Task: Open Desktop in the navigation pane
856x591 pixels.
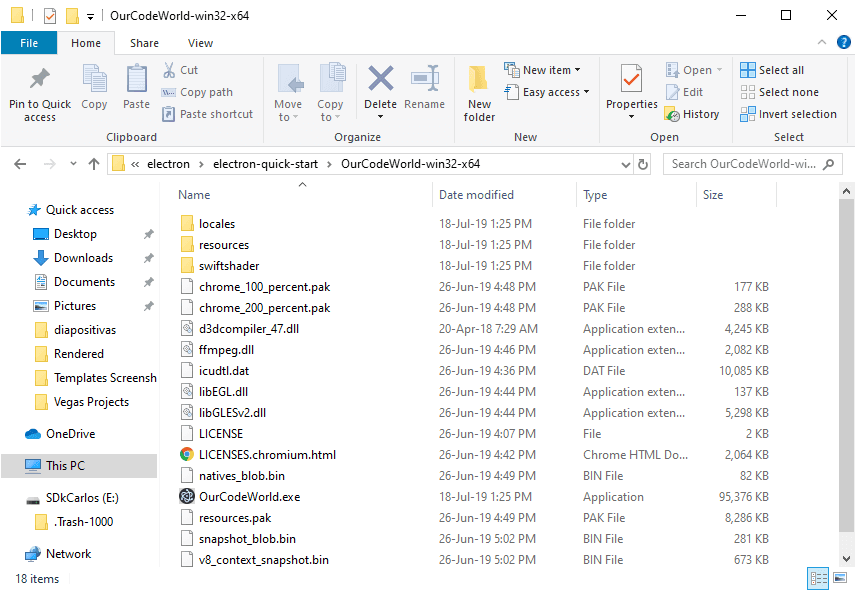Action: tap(75, 234)
